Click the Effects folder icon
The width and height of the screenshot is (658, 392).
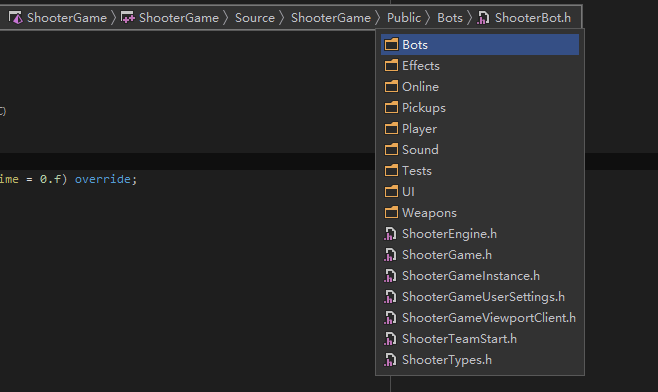pos(391,65)
